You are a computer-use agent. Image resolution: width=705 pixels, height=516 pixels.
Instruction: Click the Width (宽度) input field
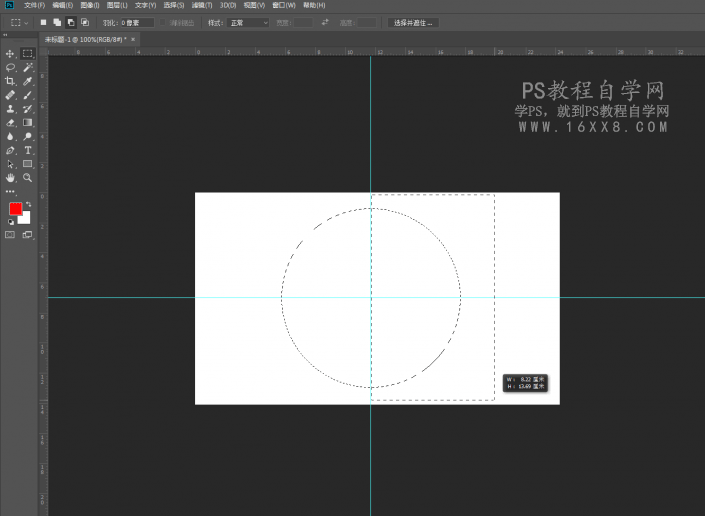303,22
